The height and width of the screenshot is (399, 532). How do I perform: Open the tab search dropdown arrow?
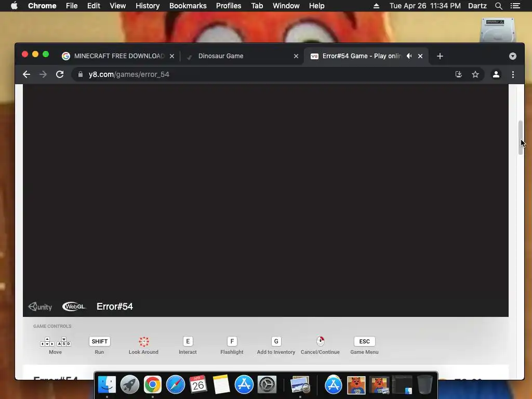click(x=513, y=56)
